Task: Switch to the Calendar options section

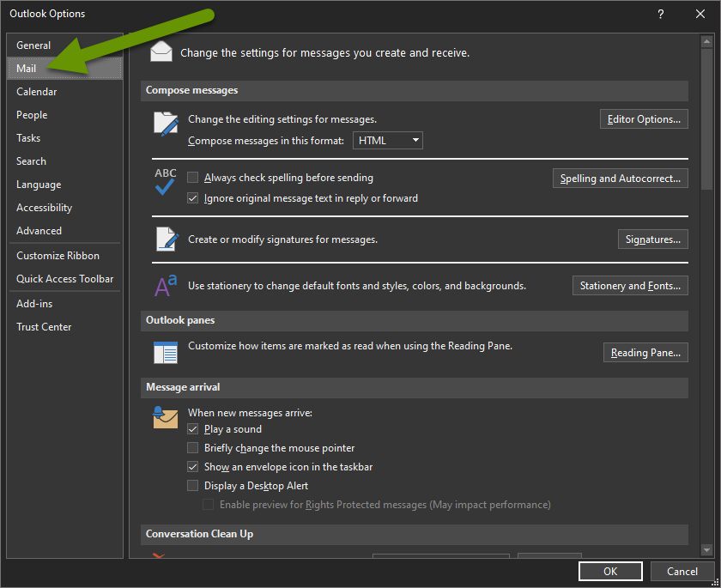Action: (37, 91)
